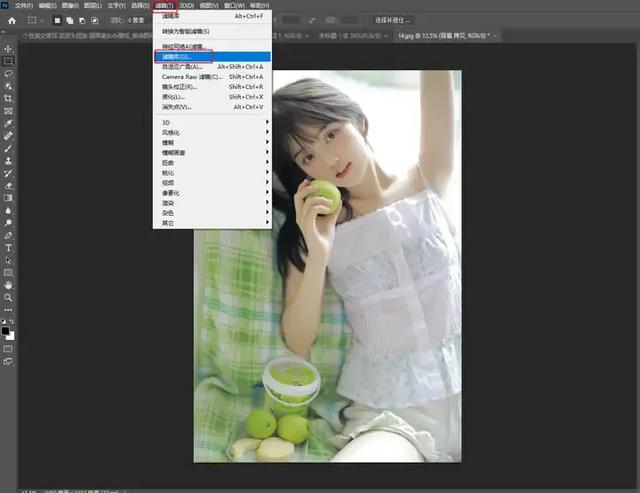Open the 帮助(H) menu
Viewport: 640px width, 493px height.
click(x=260, y=6)
